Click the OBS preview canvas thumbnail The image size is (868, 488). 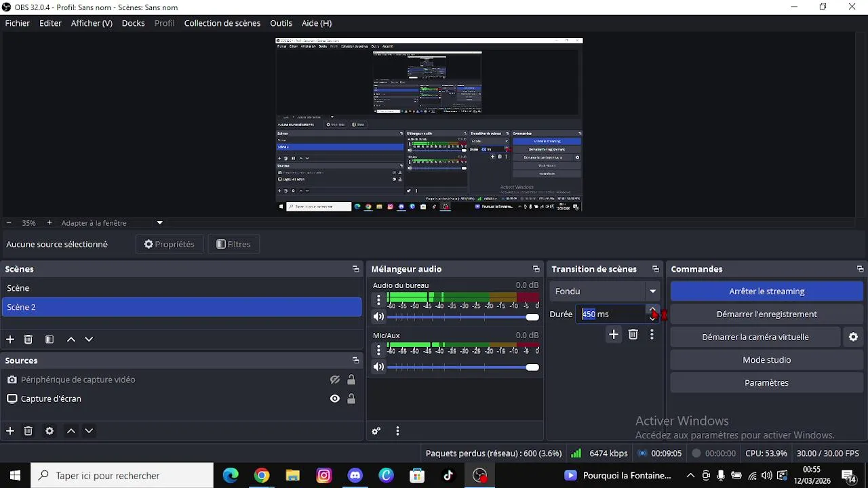429,125
